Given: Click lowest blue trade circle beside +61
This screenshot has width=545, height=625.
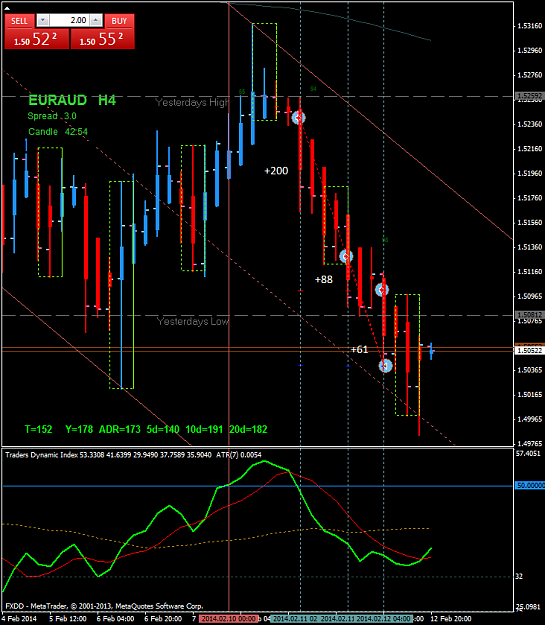Looking at the screenshot, I should tap(386, 366).
